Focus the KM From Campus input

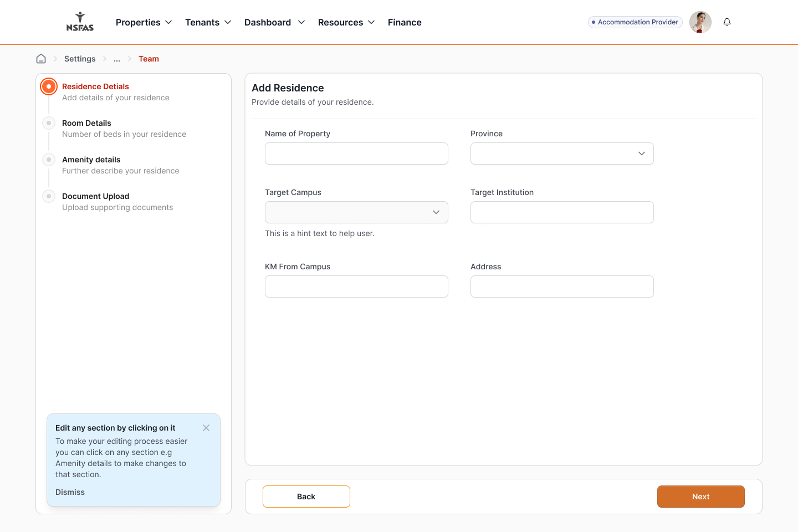tap(356, 287)
